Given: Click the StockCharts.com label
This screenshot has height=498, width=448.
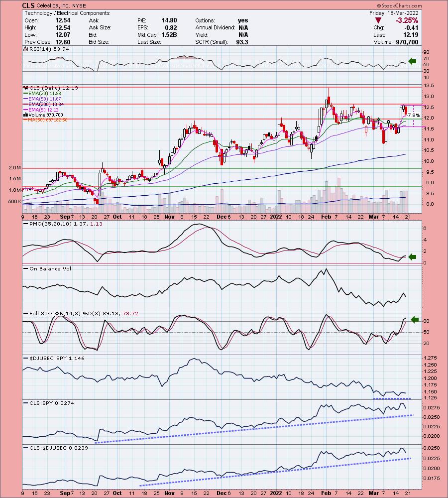Looking at the screenshot, I should pos(399,5).
